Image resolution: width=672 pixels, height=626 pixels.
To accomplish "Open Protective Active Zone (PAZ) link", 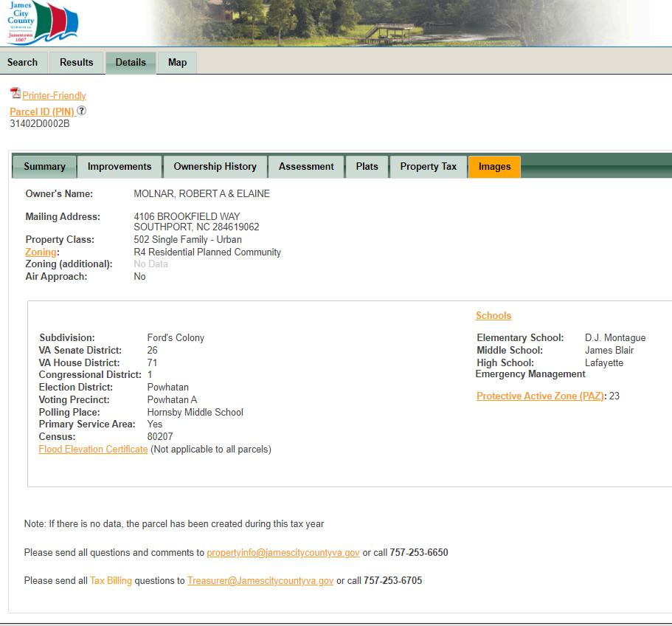I will 540,396.
